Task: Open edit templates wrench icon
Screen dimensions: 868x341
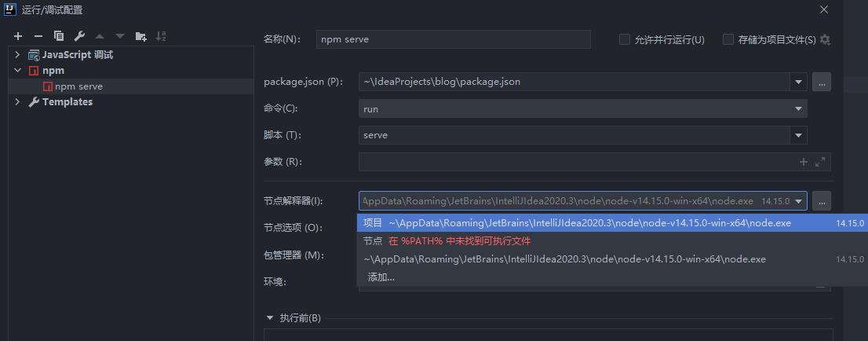Action: pyautogui.click(x=79, y=36)
